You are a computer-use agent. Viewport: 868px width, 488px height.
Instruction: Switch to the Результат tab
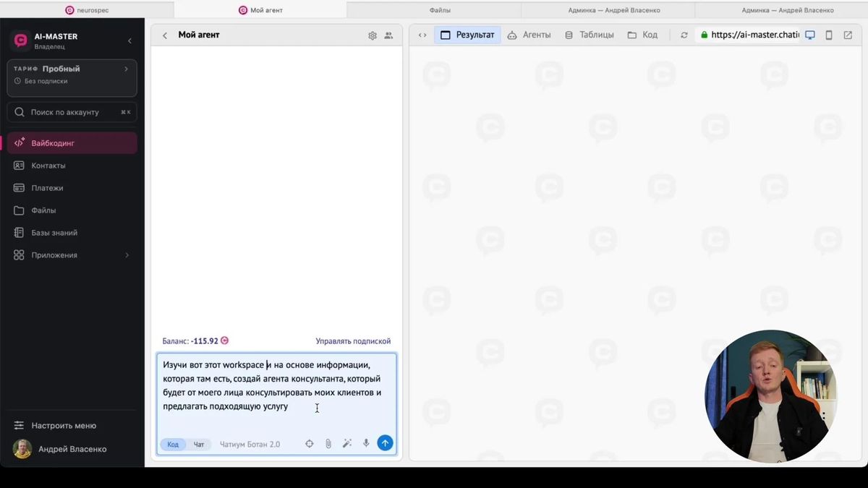pyautogui.click(x=467, y=35)
